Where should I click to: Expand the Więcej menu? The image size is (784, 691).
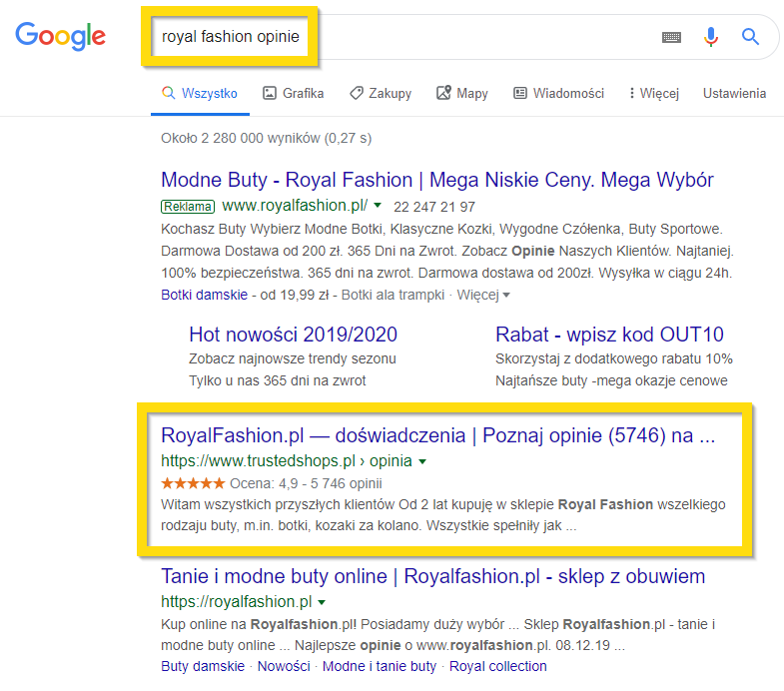(654, 94)
